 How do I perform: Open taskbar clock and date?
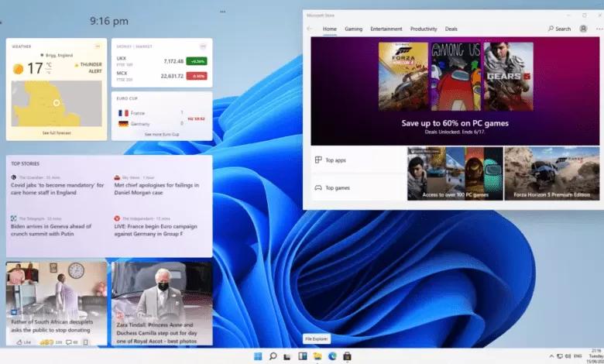[595, 356]
